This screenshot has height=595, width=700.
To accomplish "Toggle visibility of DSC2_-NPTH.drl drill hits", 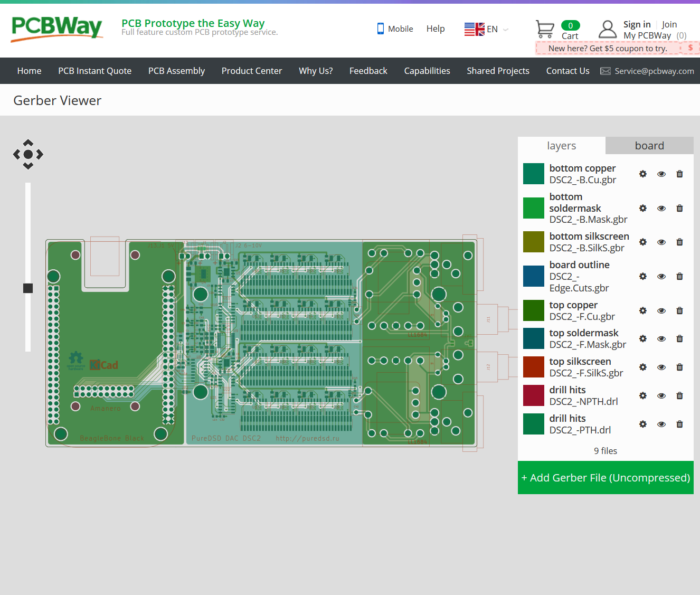I will click(x=661, y=395).
